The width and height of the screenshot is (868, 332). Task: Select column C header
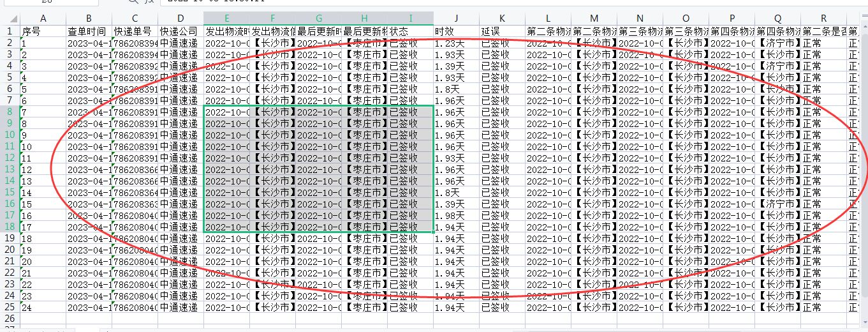(x=135, y=19)
